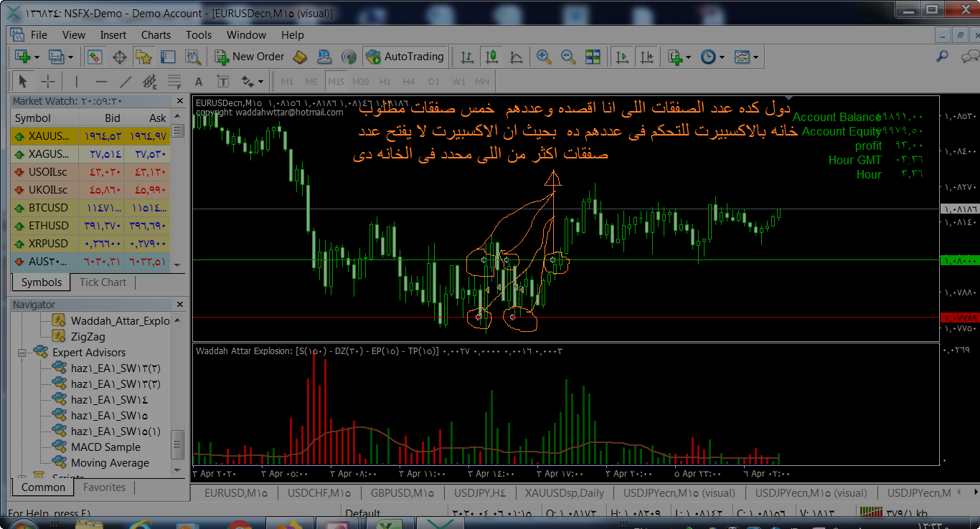Select the MACD Sample expert advisor
This screenshot has width=980, height=529.
click(105, 447)
